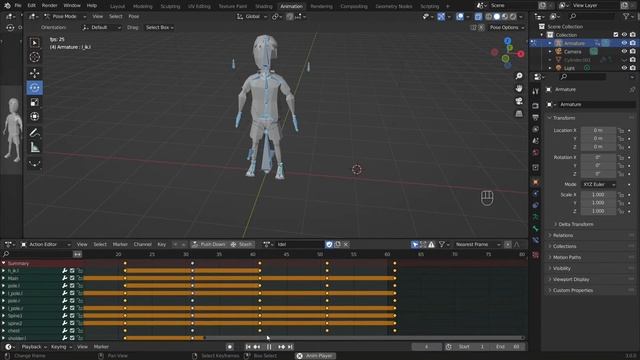Viewport: 640px width, 360px height.
Task: Select the Cursor tool in viewport toolbar
Action: pos(35,57)
